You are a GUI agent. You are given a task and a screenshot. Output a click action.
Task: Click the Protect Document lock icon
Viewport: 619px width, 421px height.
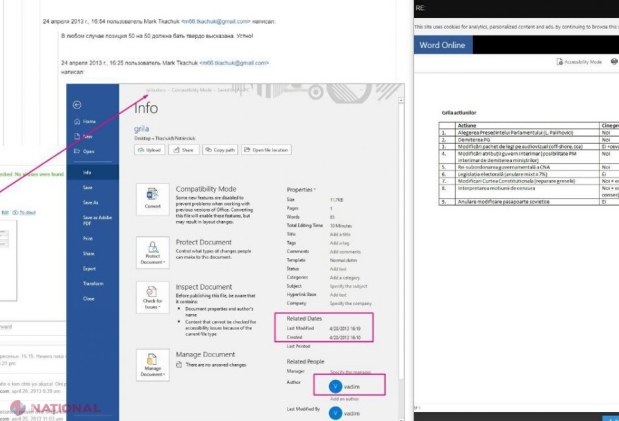pos(152,247)
